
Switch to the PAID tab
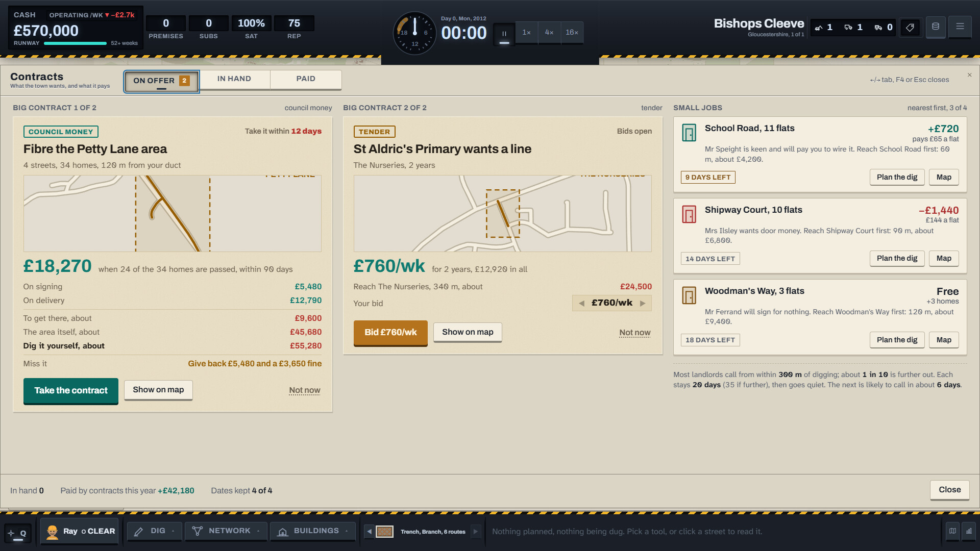click(306, 79)
